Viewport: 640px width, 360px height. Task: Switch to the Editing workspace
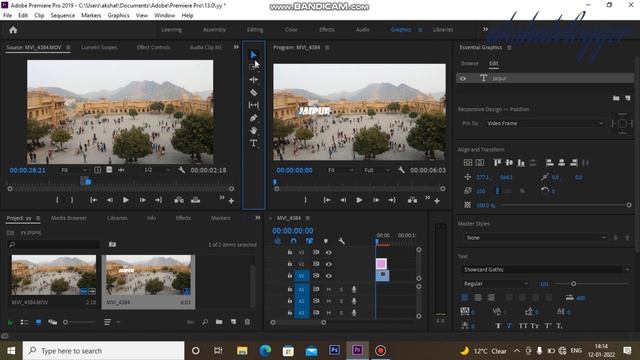pos(255,29)
